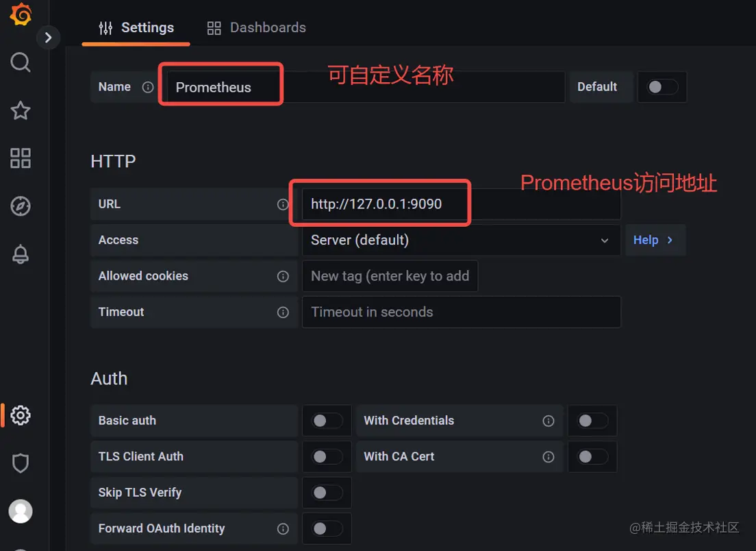Click the Allowed cookies info icon
Image resolution: width=756 pixels, height=551 pixels.
click(283, 276)
